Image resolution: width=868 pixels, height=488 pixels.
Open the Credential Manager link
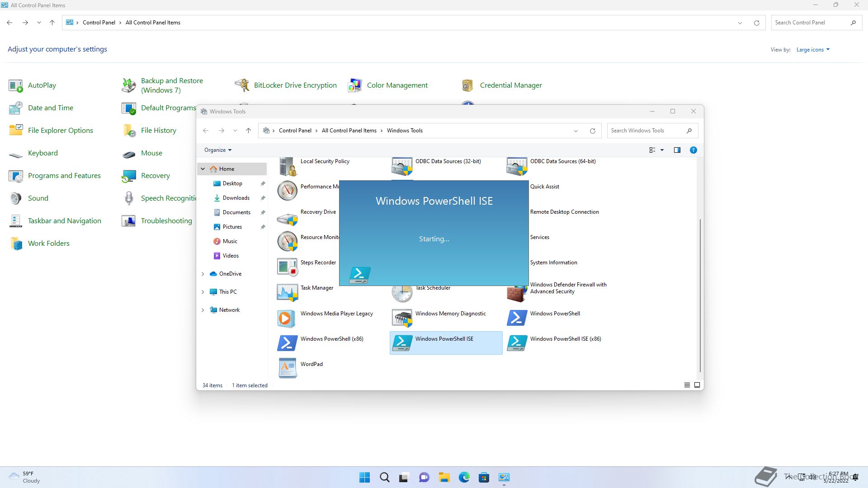point(510,85)
